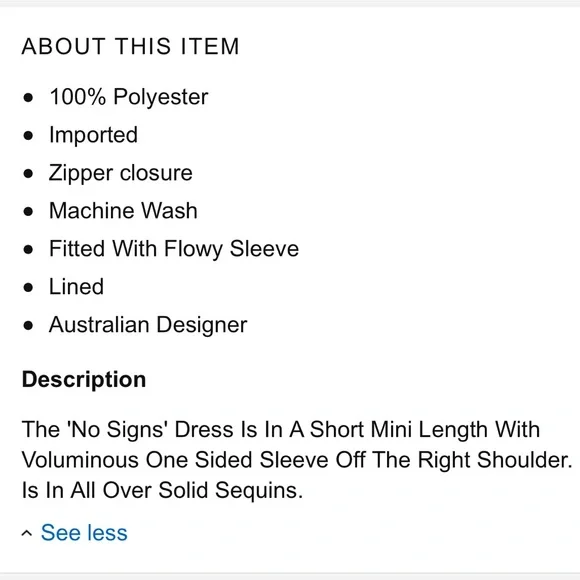Click the bullet dot beside Lined
The height and width of the screenshot is (580, 580).
click(28, 287)
